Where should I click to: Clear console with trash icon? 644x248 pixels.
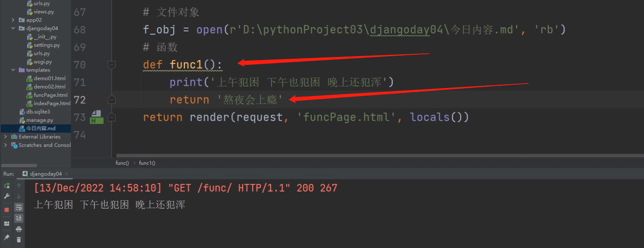(x=19, y=240)
